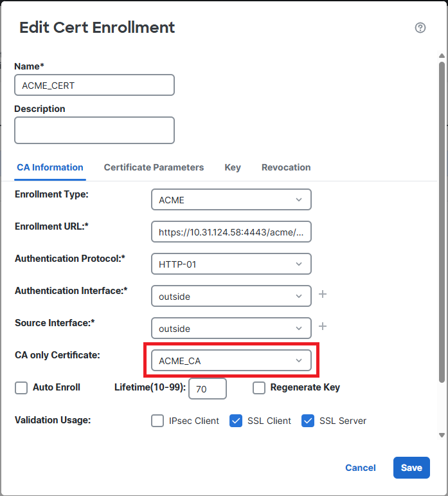Add new Authentication Interface with plus icon
448x496 pixels.
pos(323,294)
